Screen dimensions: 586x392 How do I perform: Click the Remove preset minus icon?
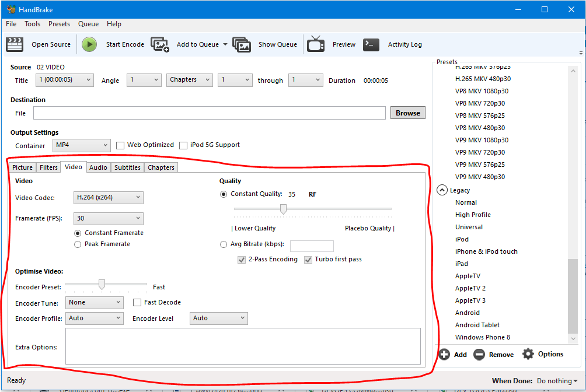pyautogui.click(x=479, y=354)
